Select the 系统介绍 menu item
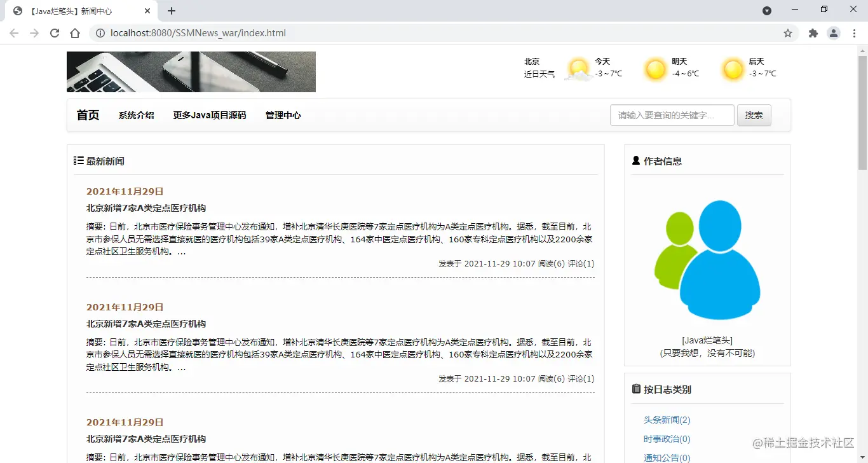Screen dimensions: 868x463 (x=136, y=115)
